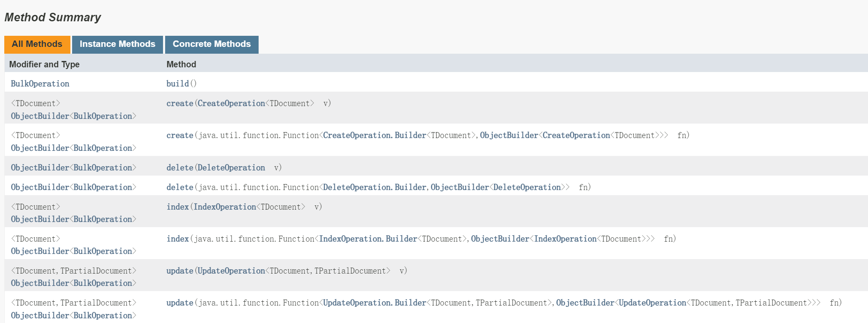The width and height of the screenshot is (868, 323).
Task: Click the index method link taking IndexOperation v
Action: click(178, 207)
